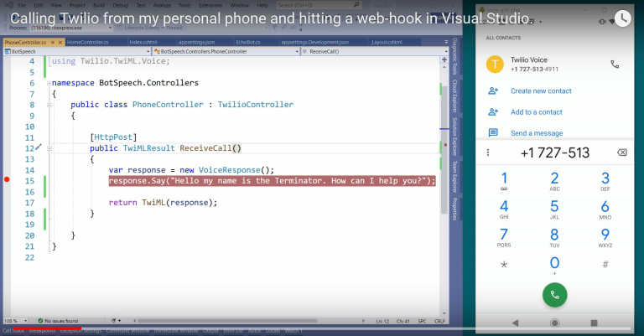Click the Ln 12 status indicator

click(382, 321)
